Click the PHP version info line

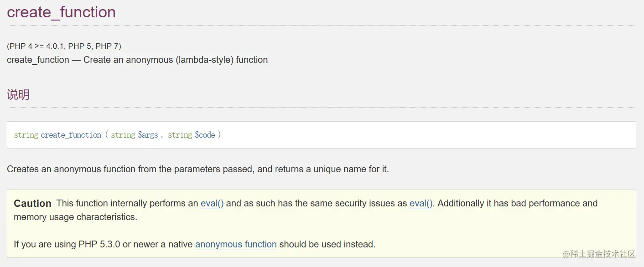point(64,46)
